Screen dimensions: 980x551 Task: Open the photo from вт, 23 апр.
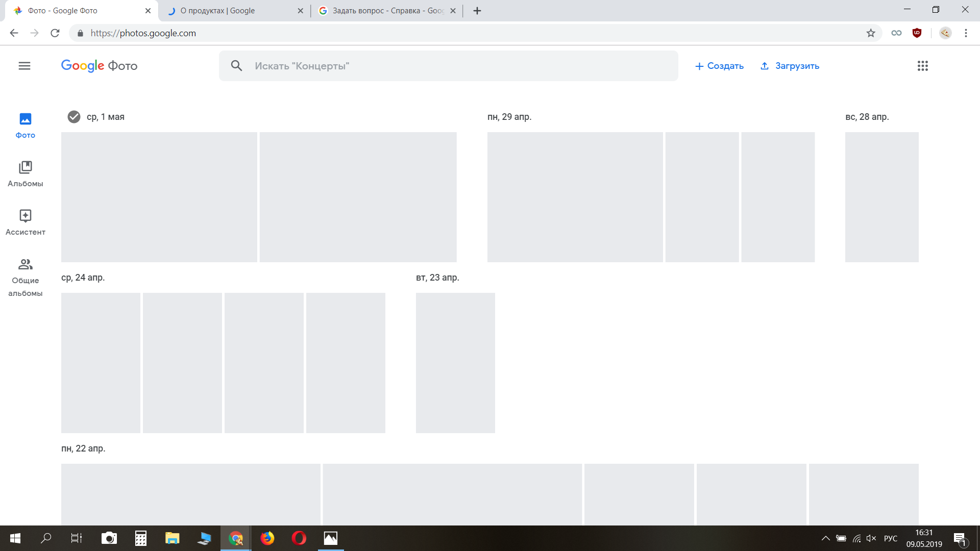[x=455, y=363]
